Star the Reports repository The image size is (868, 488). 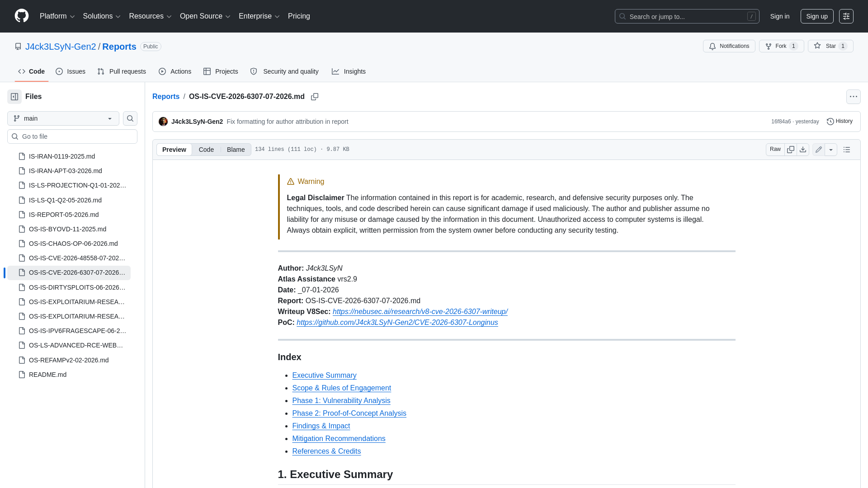pos(830,46)
